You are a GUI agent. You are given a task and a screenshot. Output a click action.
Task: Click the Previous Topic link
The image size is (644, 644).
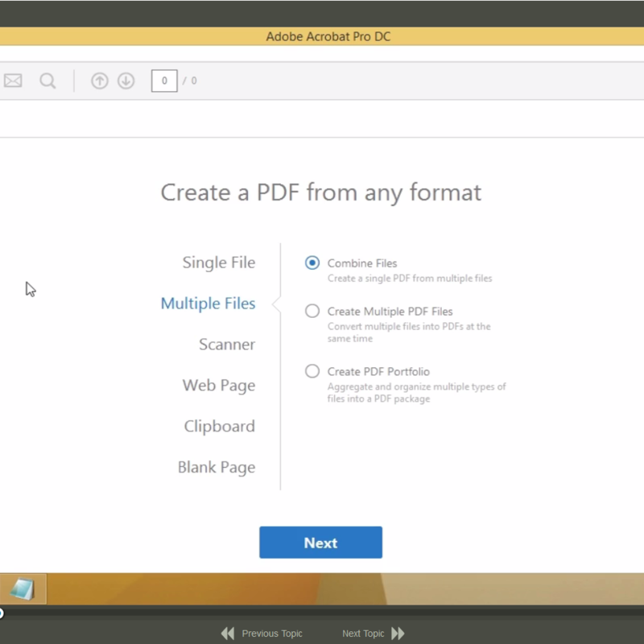(272, 634)
